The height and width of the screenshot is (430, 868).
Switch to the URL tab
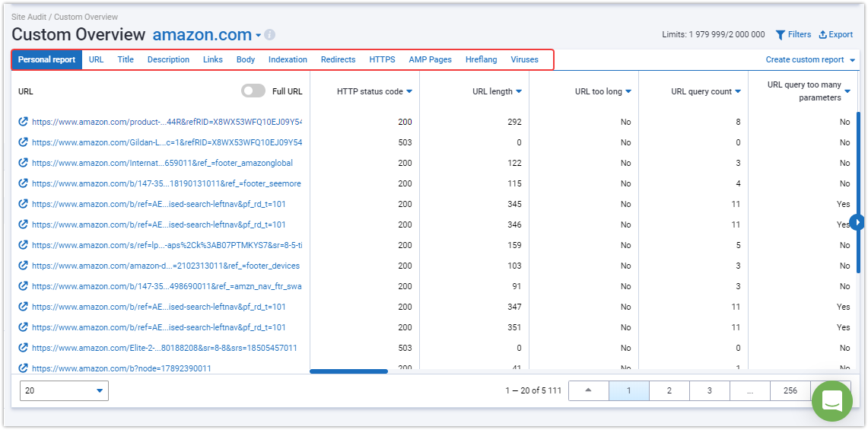click(97, 60)
